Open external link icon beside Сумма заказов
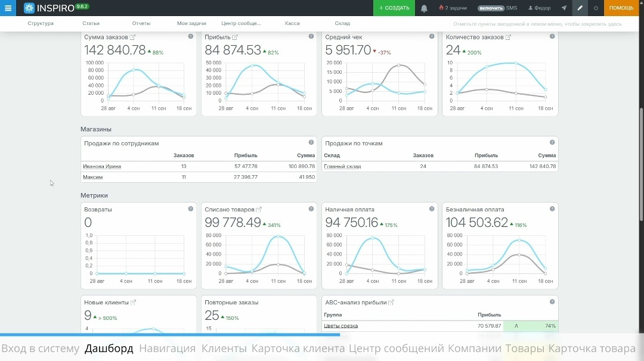Image resolution: width=644 pixels, height=361 pixels. 132,38
